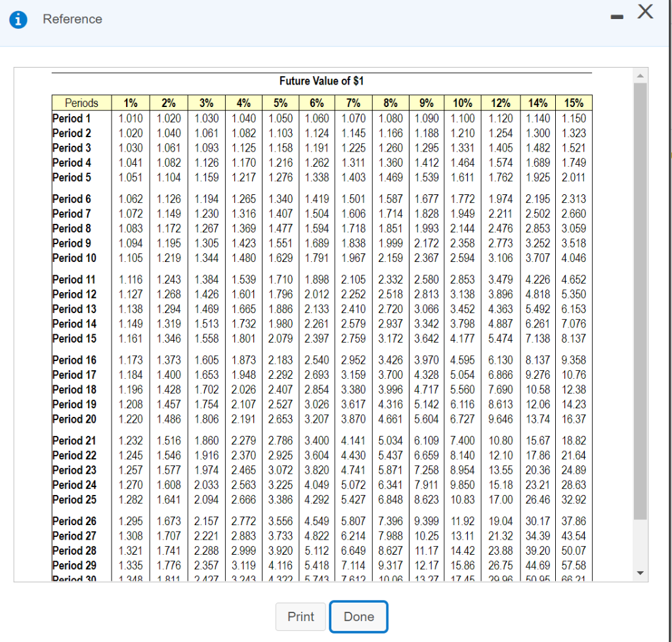Click value 1.276 in Period 5 row
The width and height of the screenshot is (672, 642).
coord(280,177)
